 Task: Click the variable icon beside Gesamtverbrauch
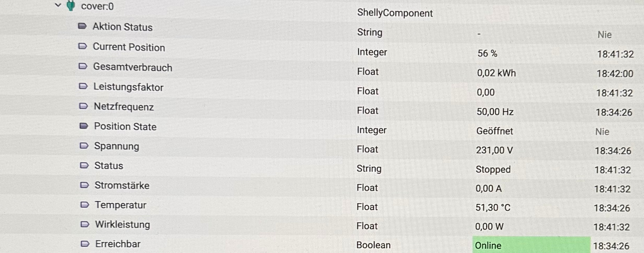point(83,66)
